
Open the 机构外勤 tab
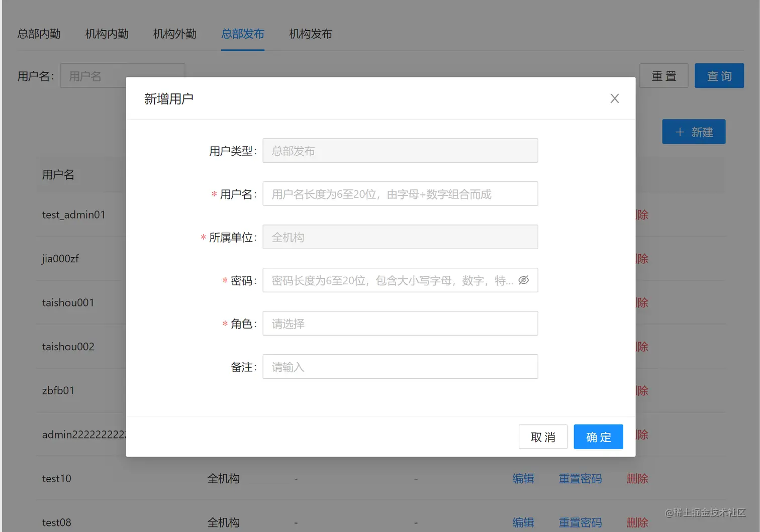point(175,34)
